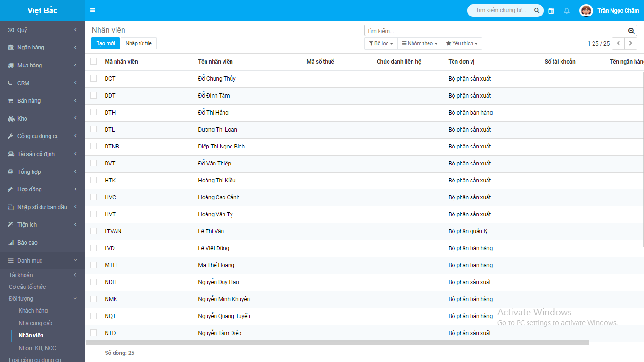The image size is (644, 362).
Task: Click the Báo cáo chart icon
Action: (10, 243)
